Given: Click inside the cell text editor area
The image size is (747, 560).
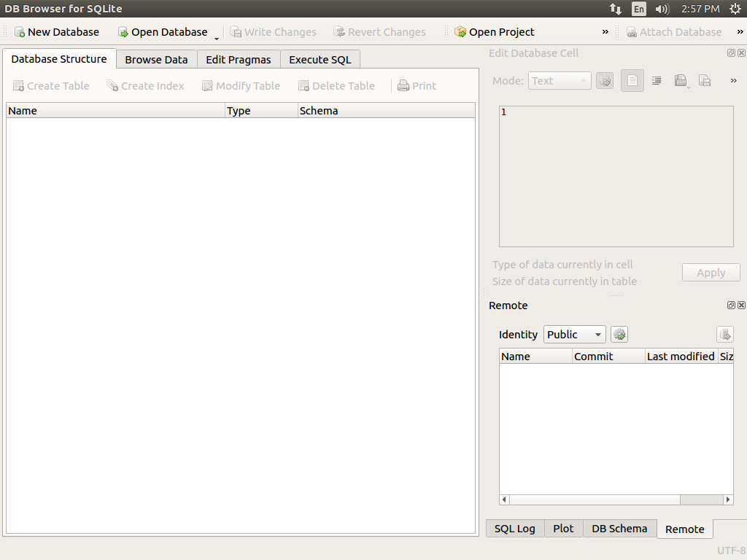Looking at the screenshot, I should click(616, 176).
